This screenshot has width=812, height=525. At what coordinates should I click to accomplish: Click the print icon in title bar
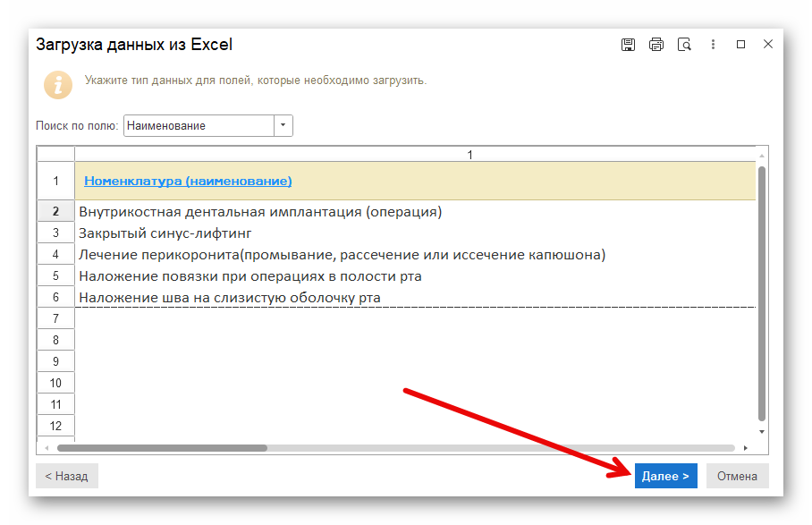click(x=656, y=45)
